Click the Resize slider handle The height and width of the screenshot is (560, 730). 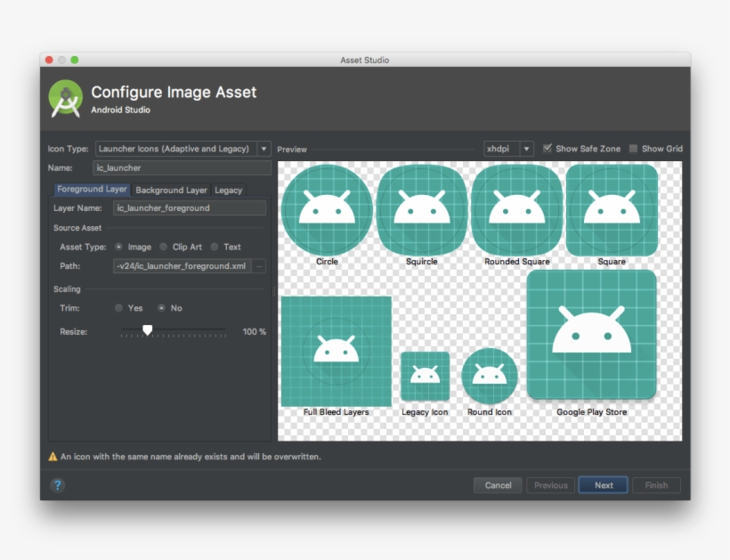[x=148, y=330]
